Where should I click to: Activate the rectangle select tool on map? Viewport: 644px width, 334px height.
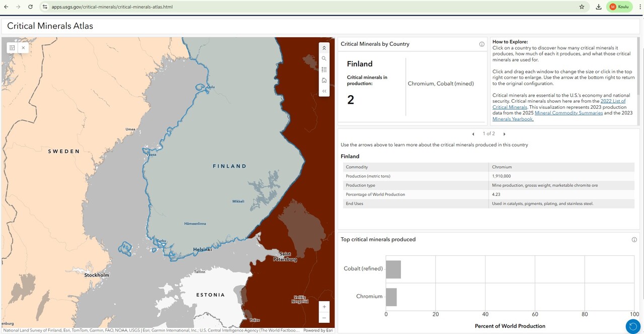coord(12,48)
